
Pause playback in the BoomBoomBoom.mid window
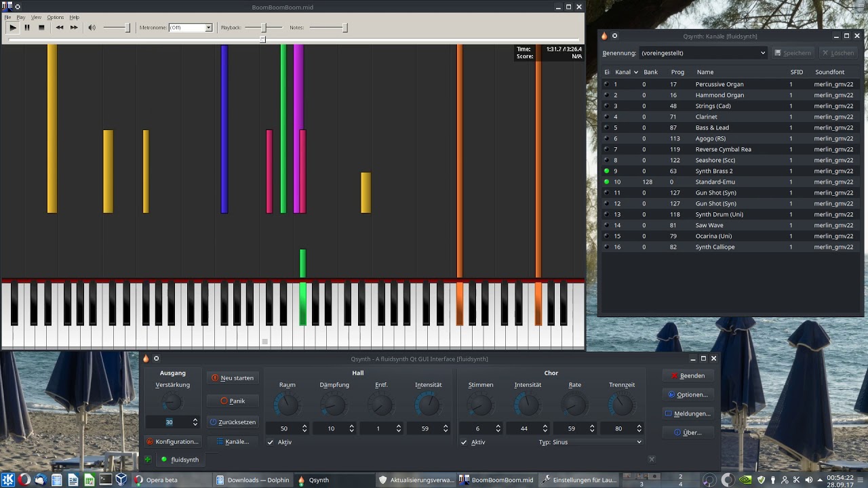tap(27, 28)
